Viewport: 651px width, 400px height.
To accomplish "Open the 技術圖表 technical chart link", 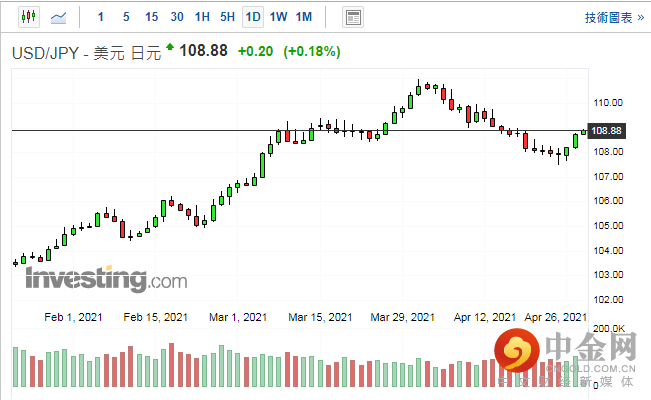I will coord(614,17).
